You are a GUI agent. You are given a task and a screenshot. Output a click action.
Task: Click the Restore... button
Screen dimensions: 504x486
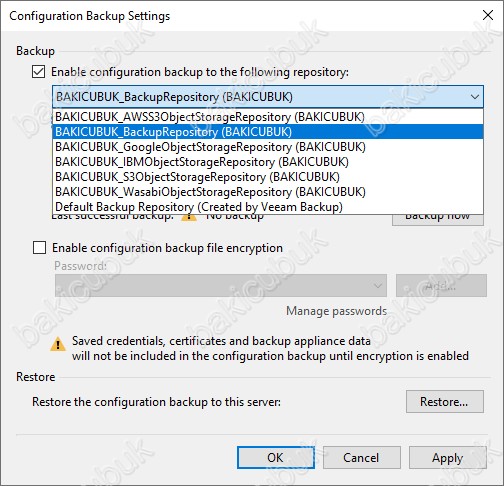pos(445,402)
